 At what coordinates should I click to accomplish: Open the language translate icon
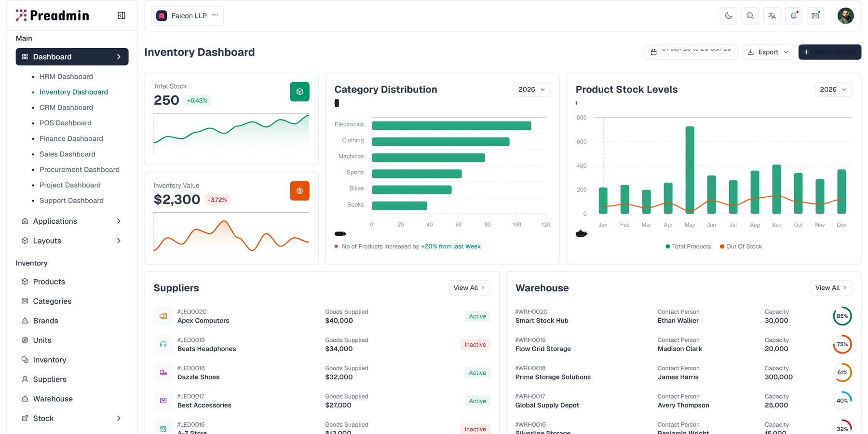[772, 15]
